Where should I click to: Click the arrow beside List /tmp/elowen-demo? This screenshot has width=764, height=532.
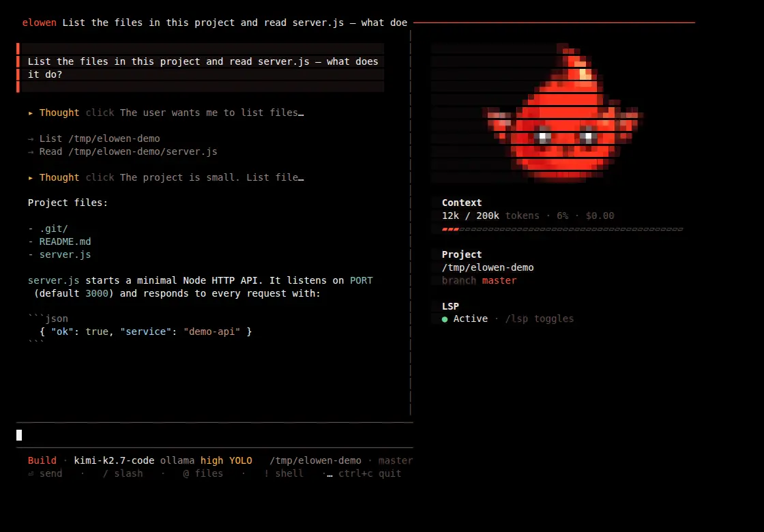pyautogui.click(x=31, y=139)
